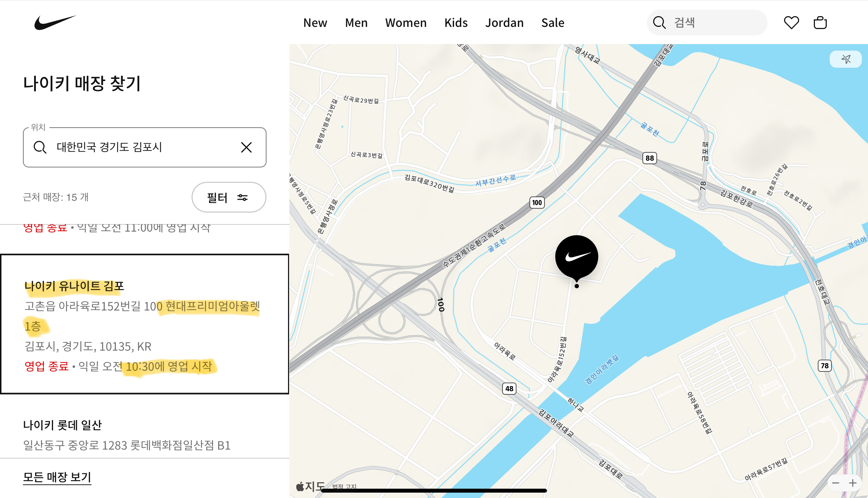Select the 나이키 유나이트 김포 store card
Viewport: 868px width, 498px height.
tap(145, 324)
